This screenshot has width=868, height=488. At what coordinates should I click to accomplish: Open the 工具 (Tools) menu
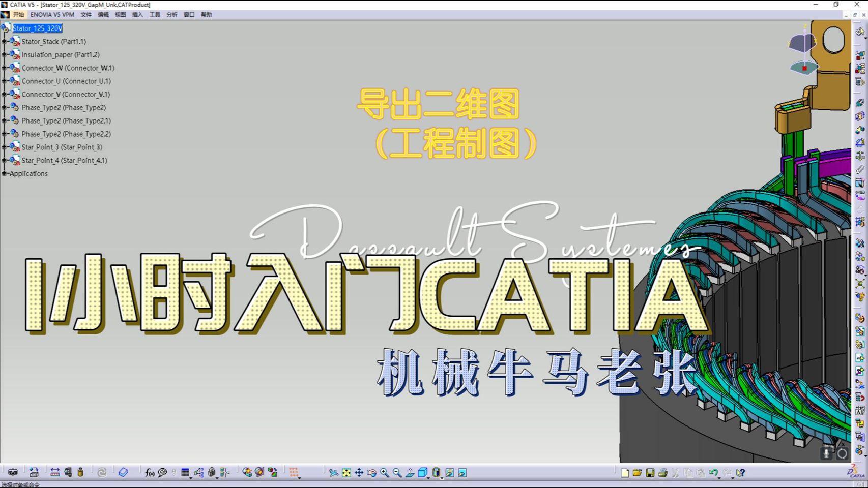pyautogui.click(x=155, y=15)
